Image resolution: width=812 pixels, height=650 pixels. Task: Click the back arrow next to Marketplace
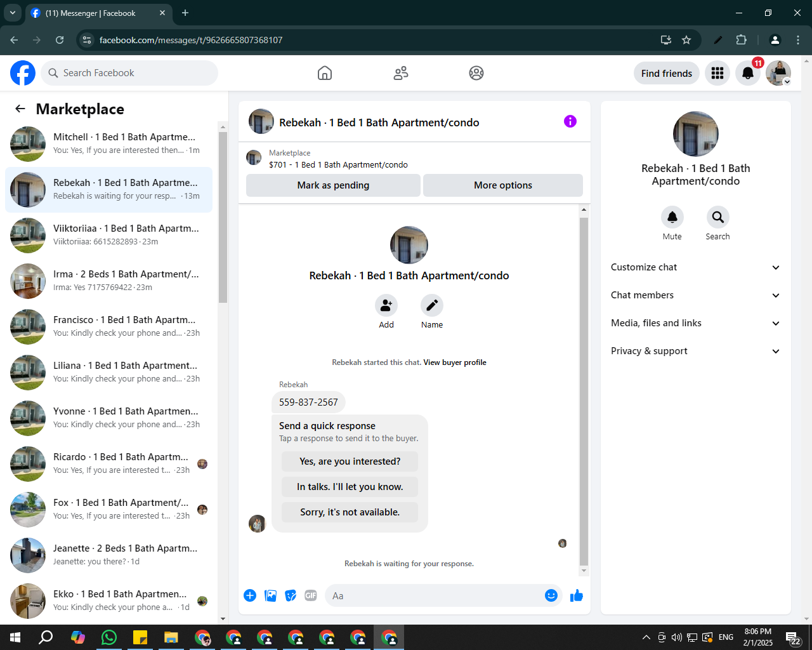(20, 109)
